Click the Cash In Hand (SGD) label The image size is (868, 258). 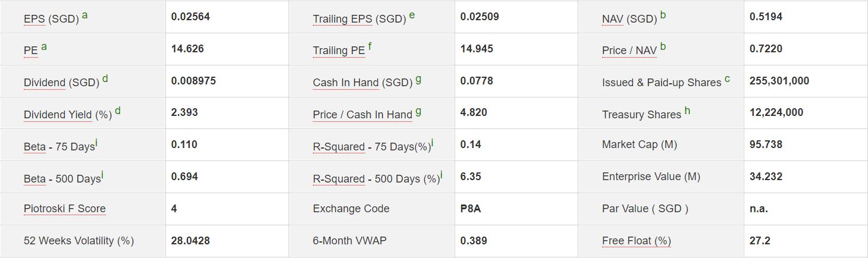pyautogui.click(x=362, y=83)
